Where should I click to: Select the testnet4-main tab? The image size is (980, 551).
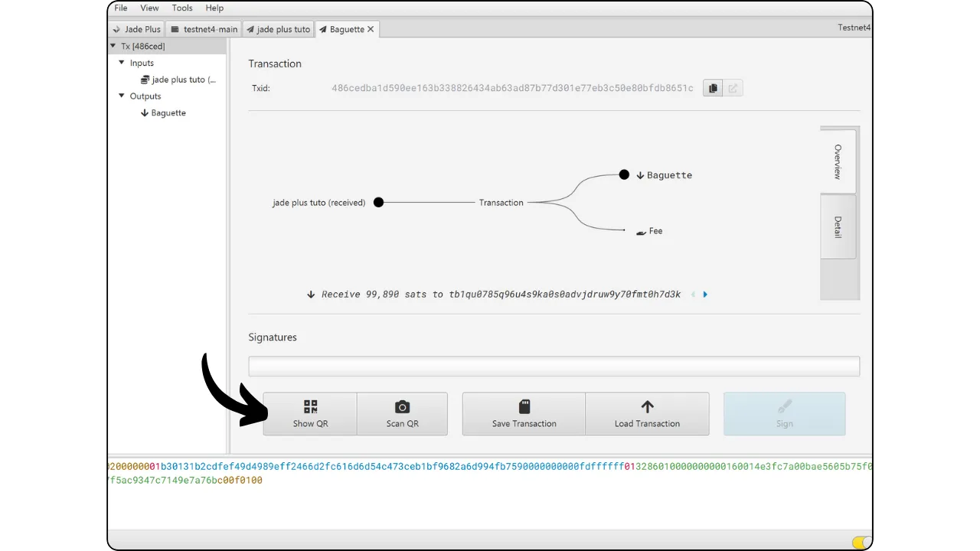[204, 29]
